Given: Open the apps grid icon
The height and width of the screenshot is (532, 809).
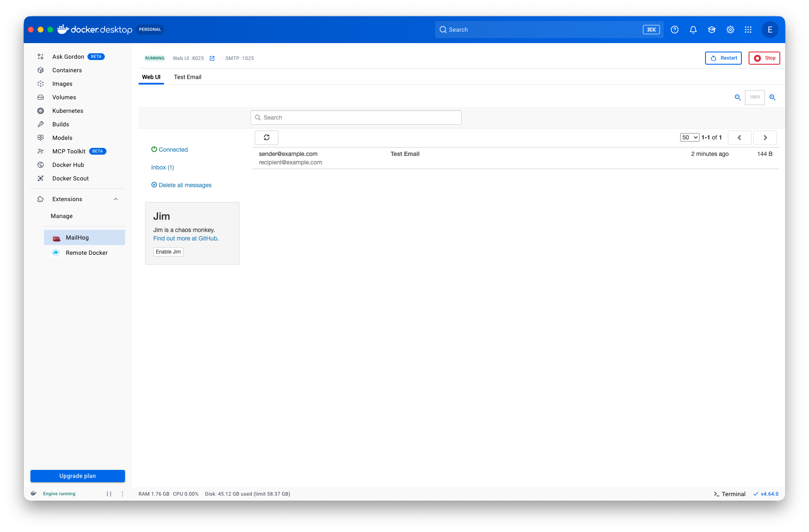Looking at the screenshot, I should [748, 30].
